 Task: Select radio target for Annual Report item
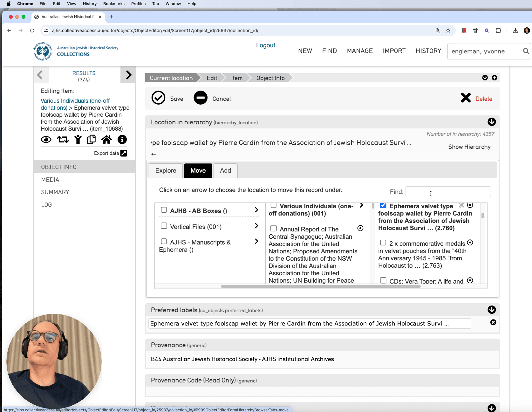[x=360, y=228]
